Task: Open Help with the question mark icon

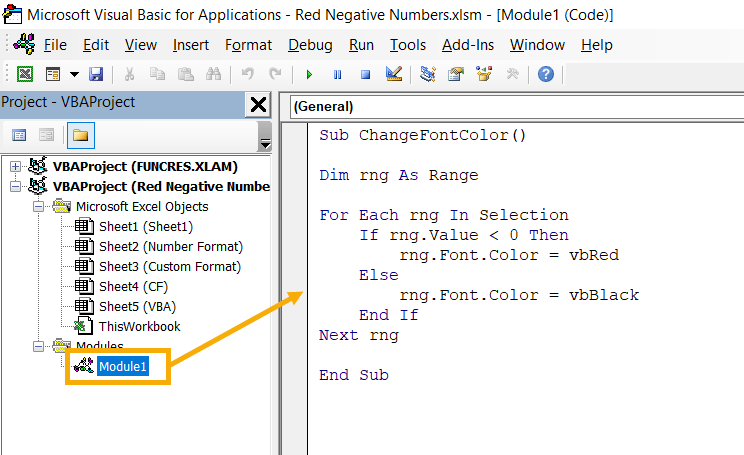Action: (545, 74)
